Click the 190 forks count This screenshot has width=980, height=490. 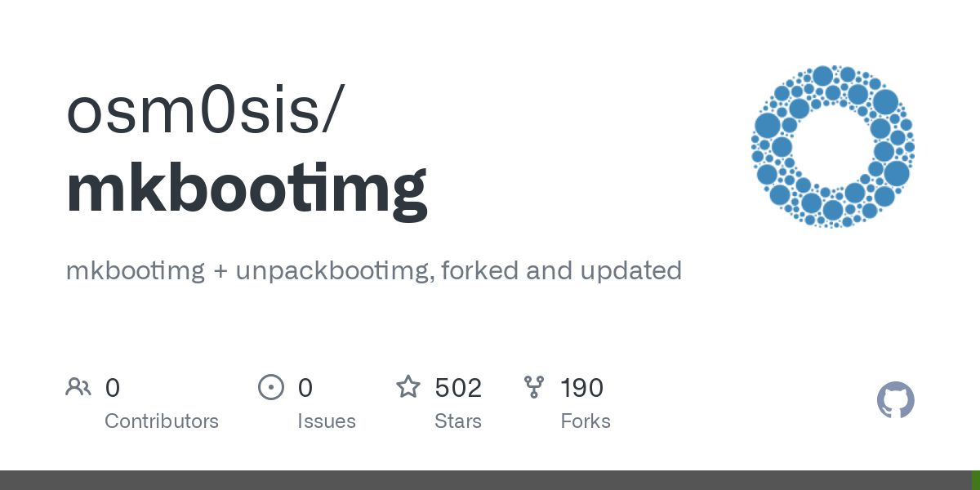pyautogui.click(x=581, y=388)
